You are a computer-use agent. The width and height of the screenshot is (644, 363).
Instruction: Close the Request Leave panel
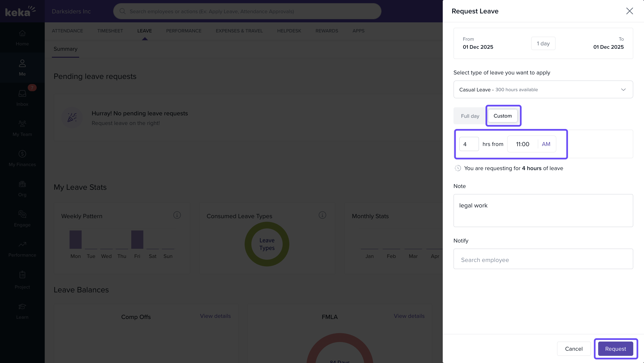[x=629, y=11]
